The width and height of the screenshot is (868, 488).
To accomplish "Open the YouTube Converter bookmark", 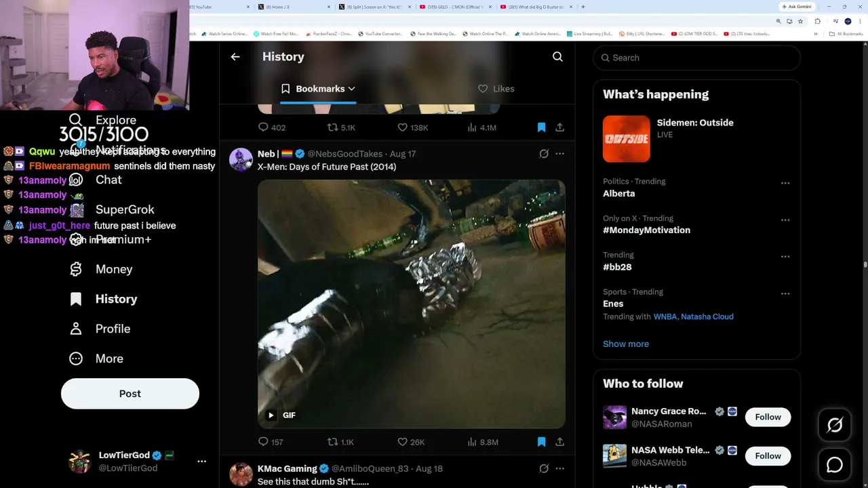I will click(380, 34).
